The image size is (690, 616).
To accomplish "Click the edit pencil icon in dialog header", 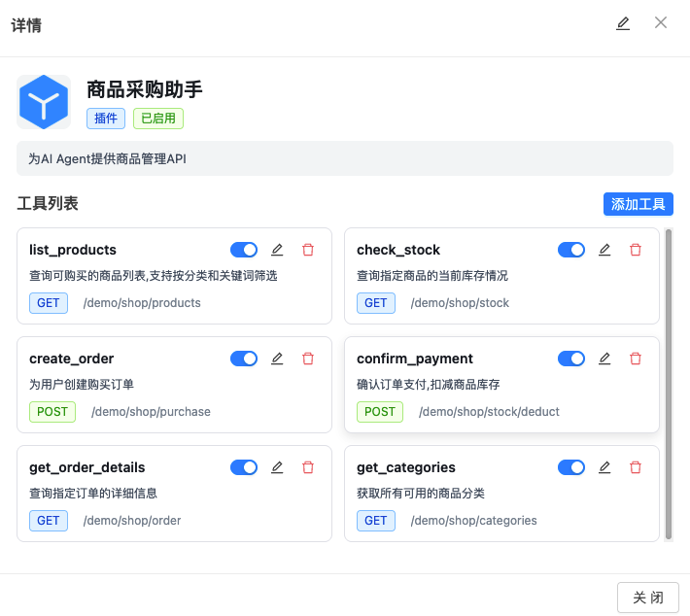I will click(623, 23).
